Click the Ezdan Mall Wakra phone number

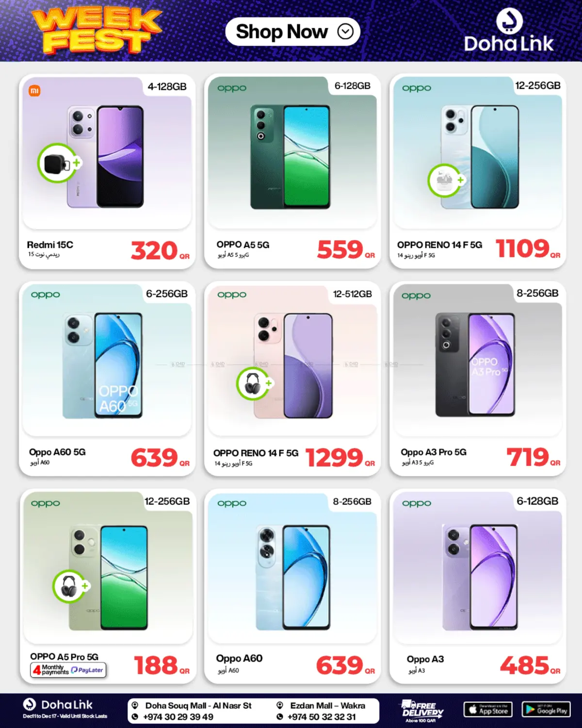(322, 717)
